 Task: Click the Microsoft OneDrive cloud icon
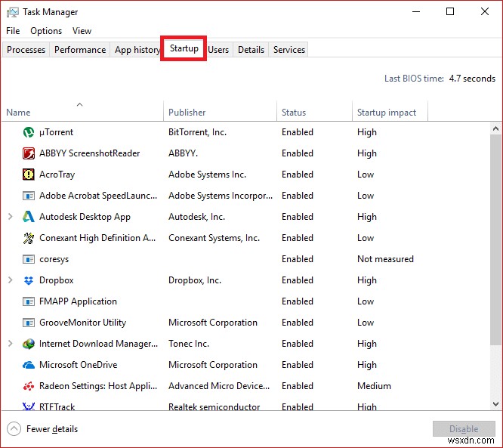tap(29, 365)
